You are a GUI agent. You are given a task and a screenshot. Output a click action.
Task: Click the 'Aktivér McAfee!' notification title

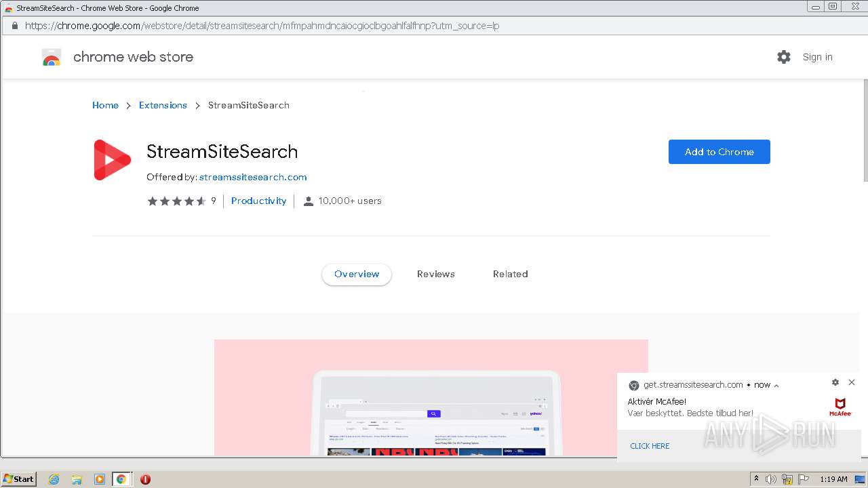pyautogui.click(x=656, y=401)
